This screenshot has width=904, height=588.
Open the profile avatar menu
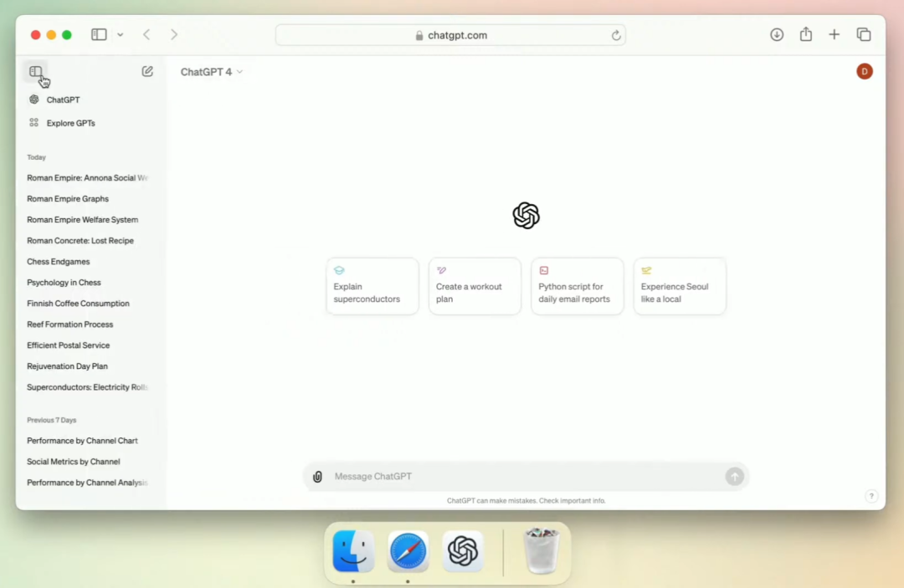(x=864, y=71)
